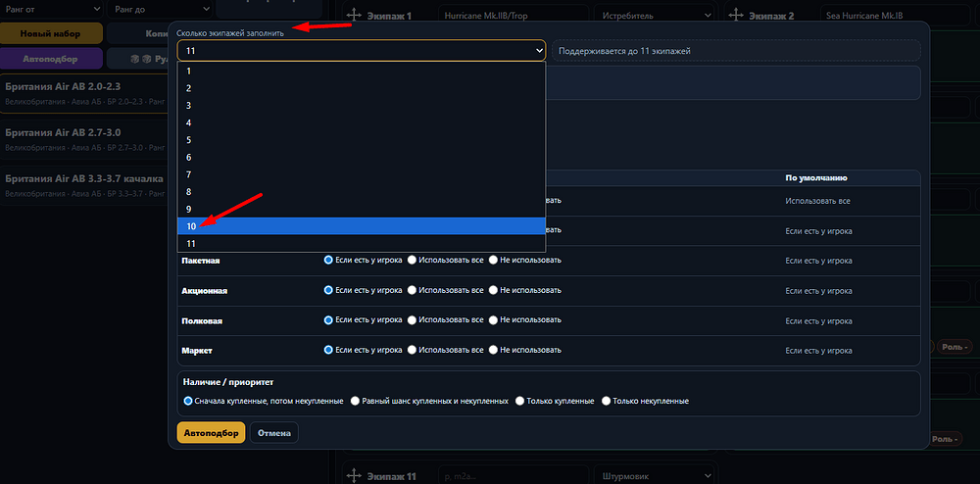Screen dimensions: 980x484
Task: Select 'Использовать все' for Акционная
Action: pos(412,290)
